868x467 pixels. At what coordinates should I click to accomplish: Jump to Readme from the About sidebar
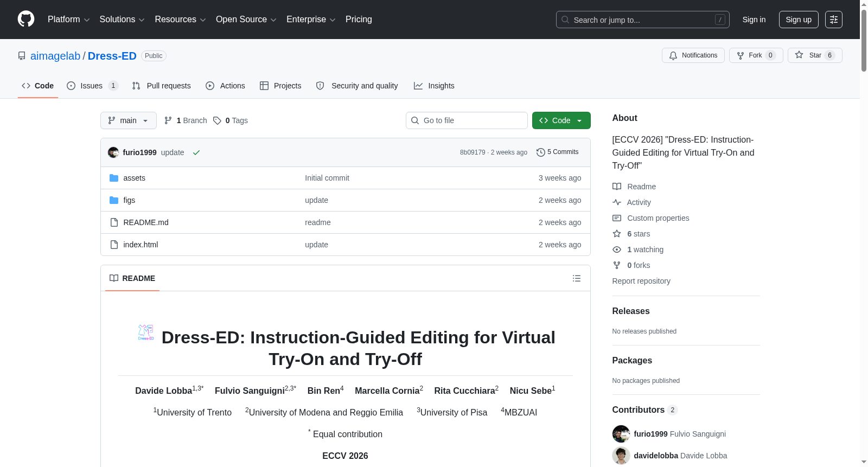[x=634, y=187]
